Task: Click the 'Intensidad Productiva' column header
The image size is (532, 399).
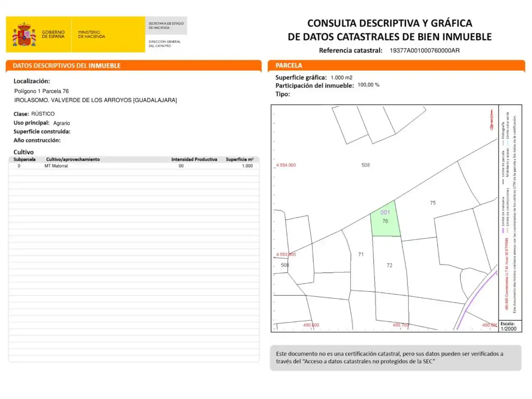Action: click(194, 159)
